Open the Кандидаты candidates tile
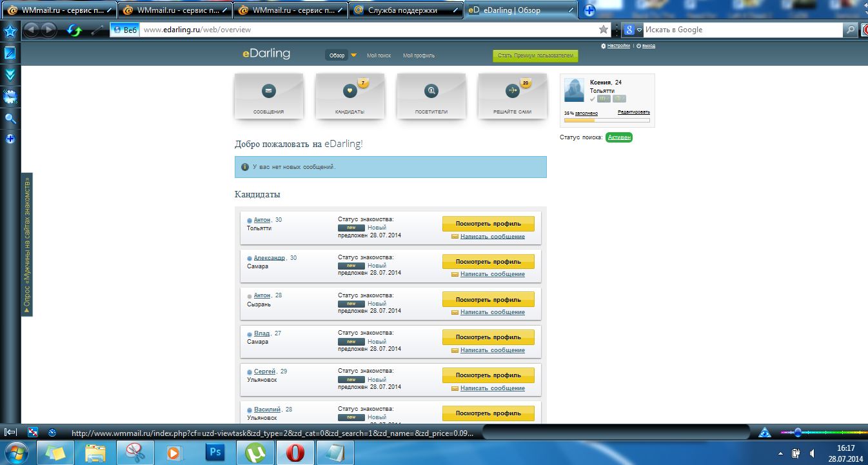868x465 pixels. tap(350, 96)
